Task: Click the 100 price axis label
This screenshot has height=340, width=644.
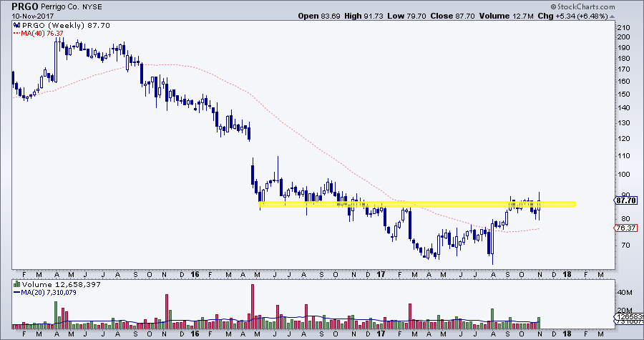Action: click(x=623, y=175)
